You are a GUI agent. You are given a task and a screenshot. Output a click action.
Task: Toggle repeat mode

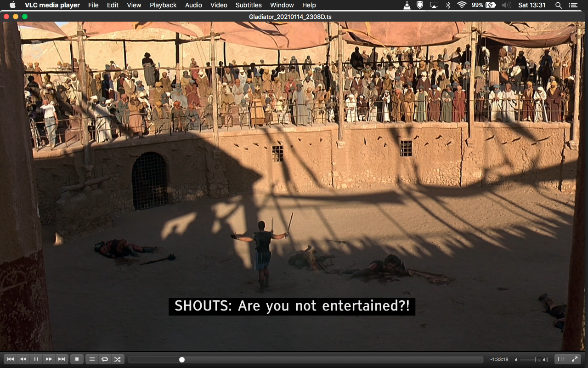point(105,359)
